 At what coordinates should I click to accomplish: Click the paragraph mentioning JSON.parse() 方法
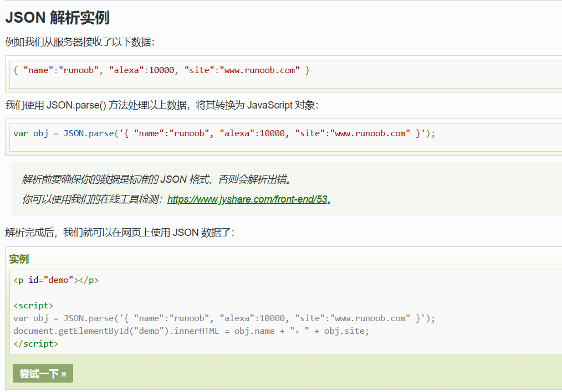pyautogui.click(x=162, y=105)
